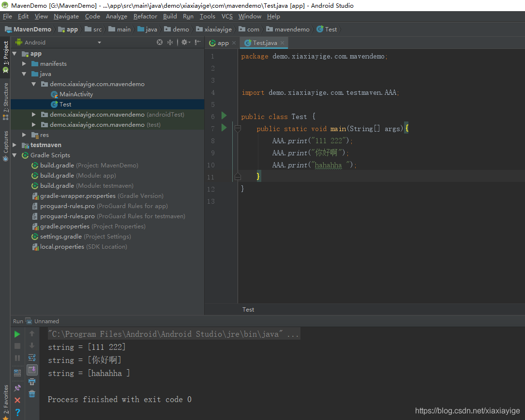The image size is (525, 420).
Task: Click the Test class breadcrumb
Action: [x=327, y=30]
